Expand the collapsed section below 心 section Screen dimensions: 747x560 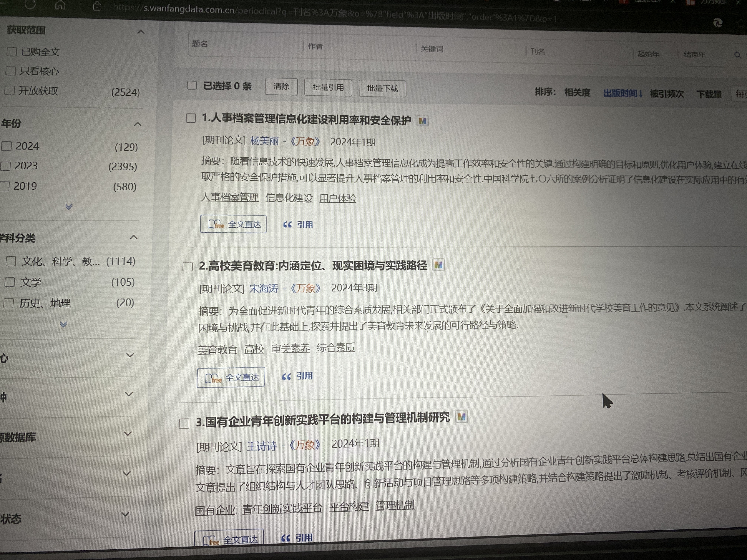coord(129,394)
